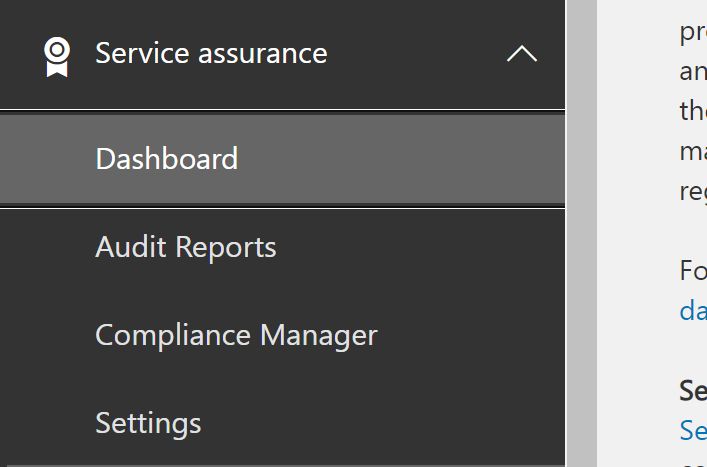
Task: Open the Dashboard page
Action: coord(167,159)
